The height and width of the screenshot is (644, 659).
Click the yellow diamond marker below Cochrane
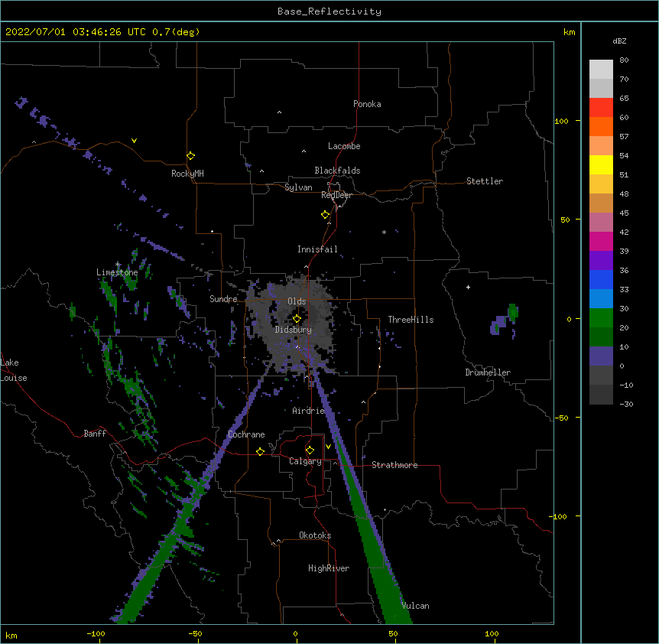pyautogui.click(x=260, y=451)
